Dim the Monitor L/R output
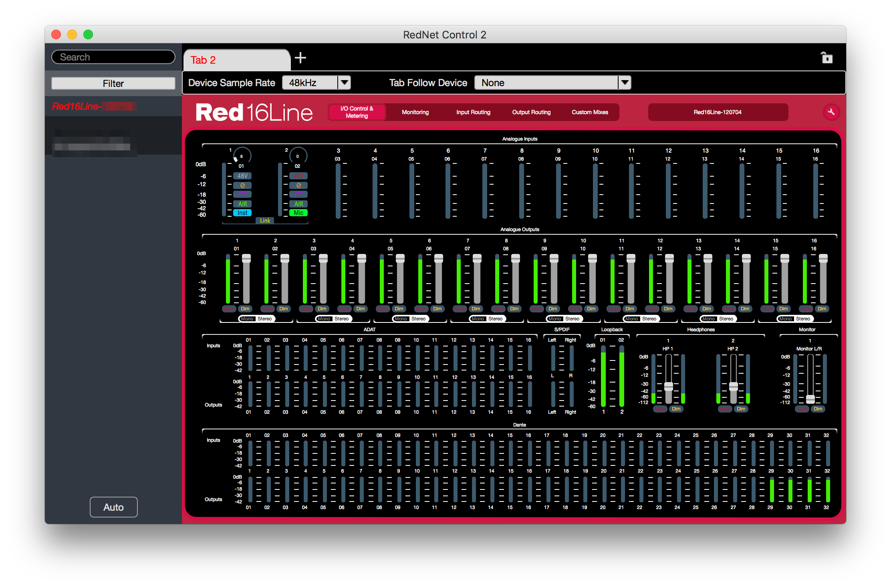891x588 pixels. click(x=818, y=409)
